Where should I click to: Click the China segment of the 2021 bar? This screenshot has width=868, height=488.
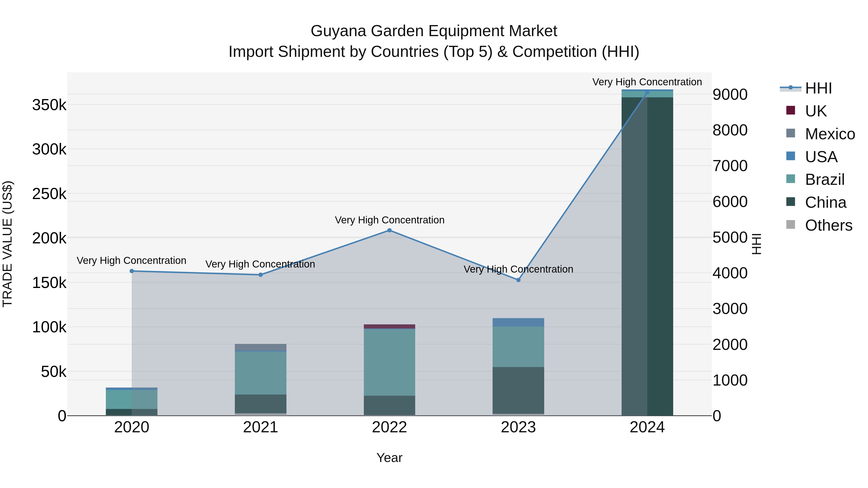click(x=260, y=404)
